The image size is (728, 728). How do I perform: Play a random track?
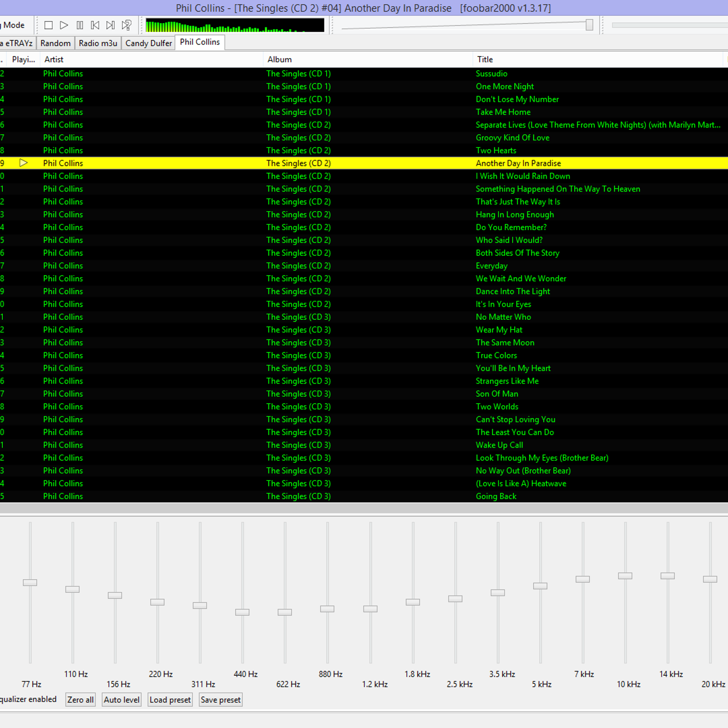[126, 25]
